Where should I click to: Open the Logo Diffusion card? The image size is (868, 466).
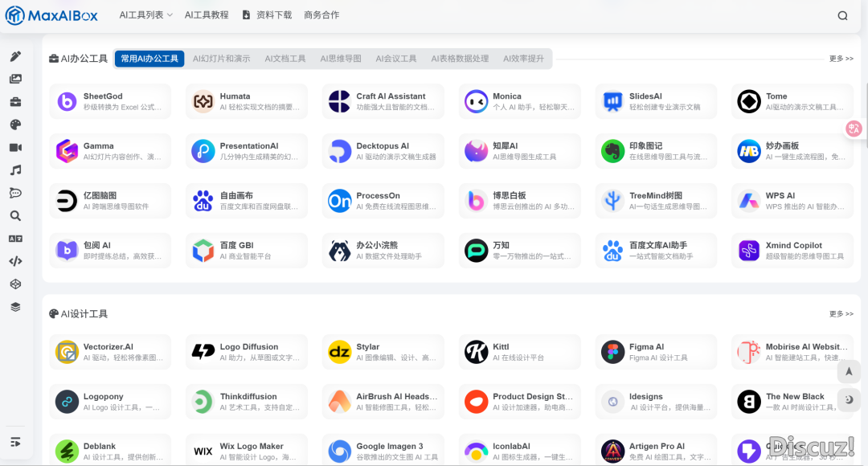247,352
